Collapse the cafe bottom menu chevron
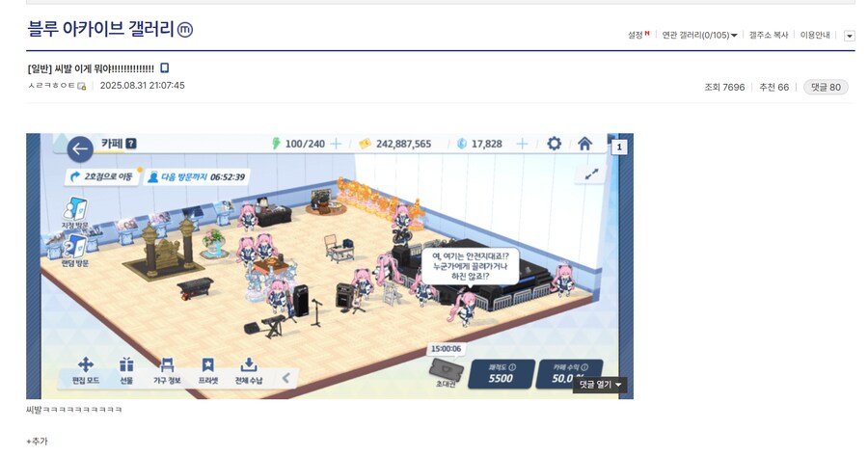The width and height of the screenshot is (868, 456). (x=285, y=378)
